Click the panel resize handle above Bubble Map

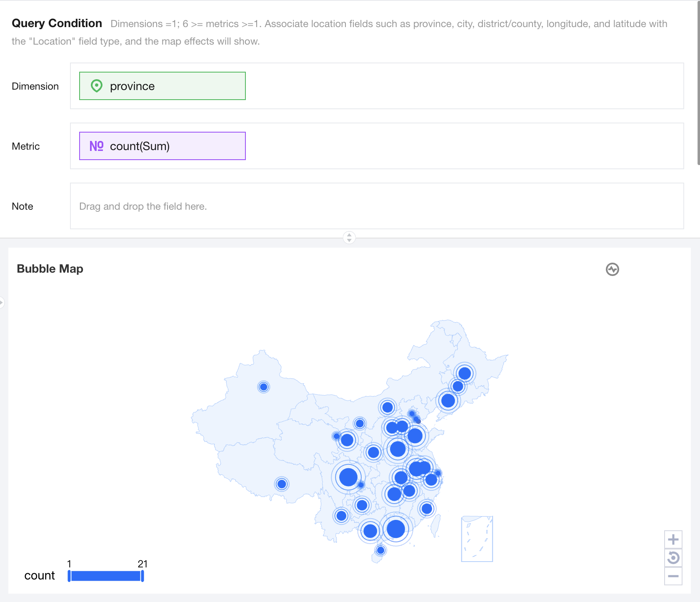[x=349, y=238]
